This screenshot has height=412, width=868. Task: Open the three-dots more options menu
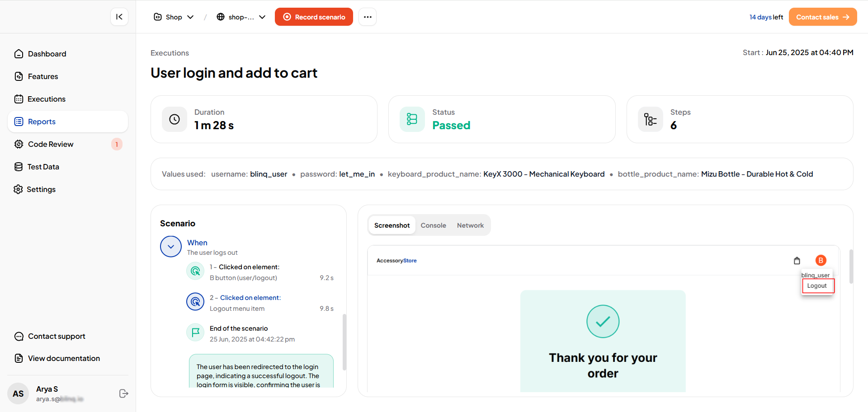click(368, 17)
